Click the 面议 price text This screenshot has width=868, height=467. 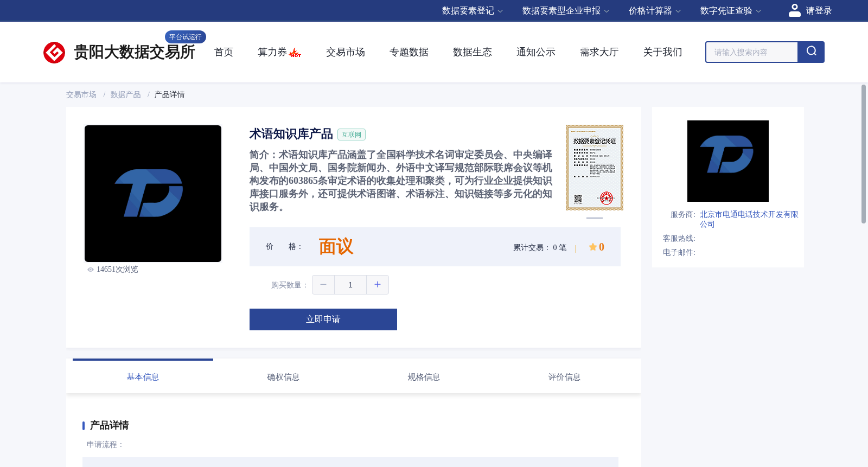(336, 247)
